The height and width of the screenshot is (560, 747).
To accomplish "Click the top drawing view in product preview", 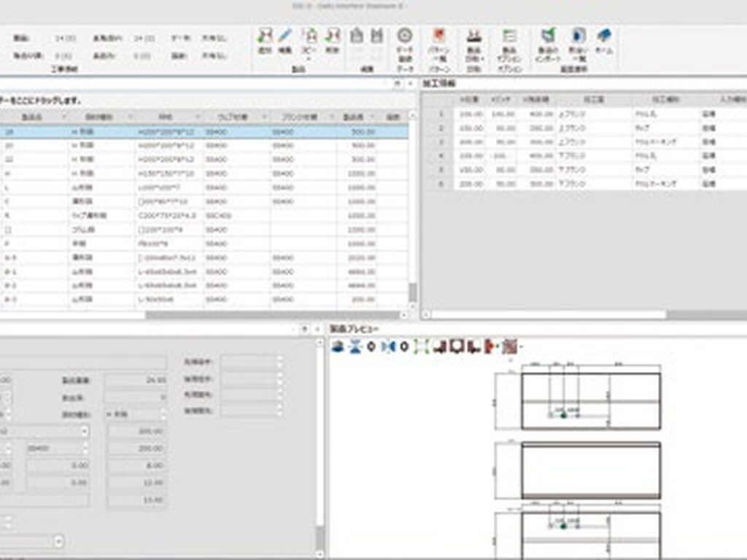I will (590, 401).
